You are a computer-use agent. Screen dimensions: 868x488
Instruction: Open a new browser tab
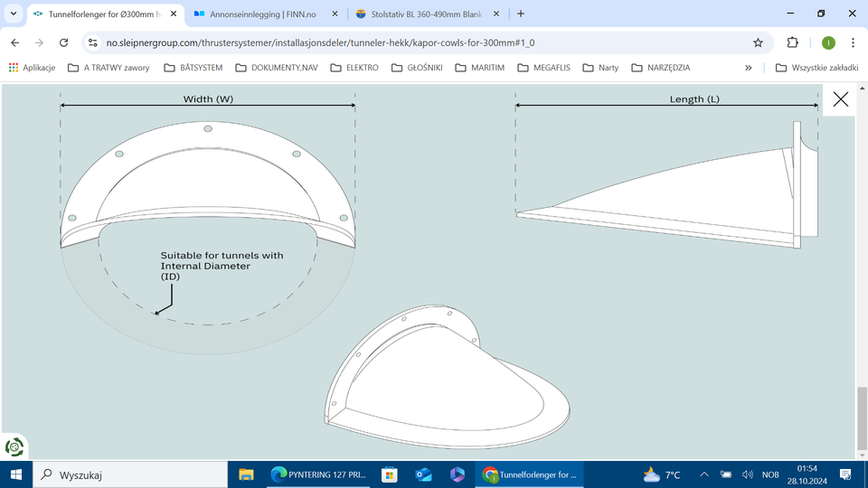[x=521, y=14]
